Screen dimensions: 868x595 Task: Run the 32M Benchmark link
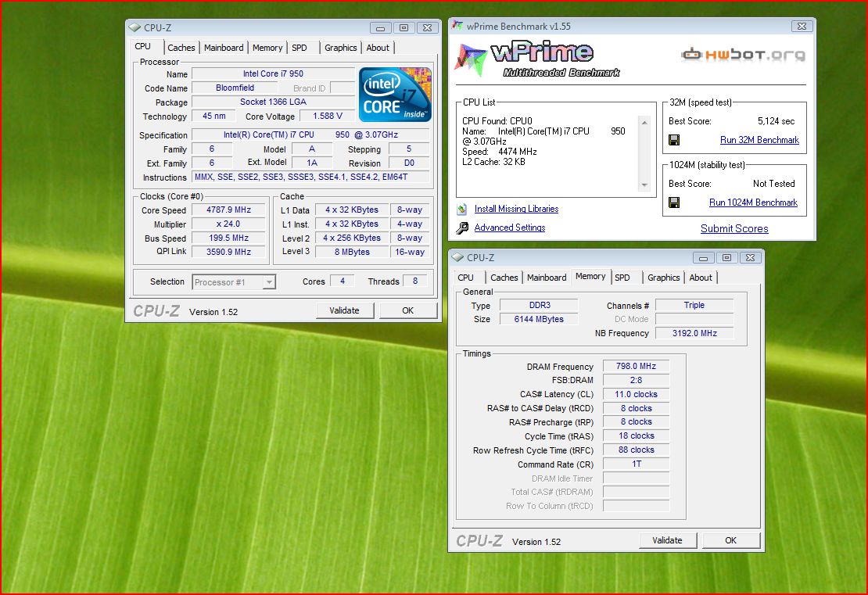point(759,140)
